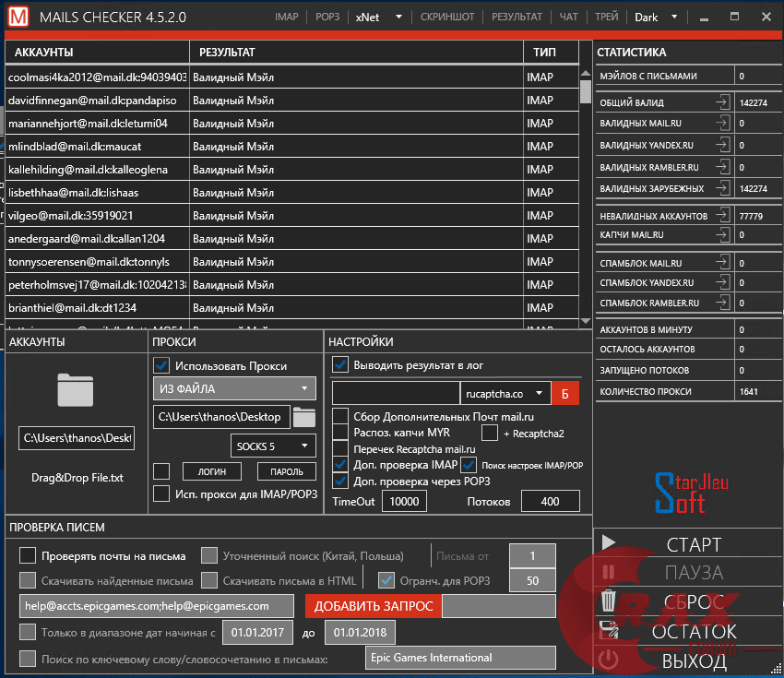The height and width of the screenshot is (678, 784).
Task: Click the trash icon on СБРОС button
Action: pos(608,601)
